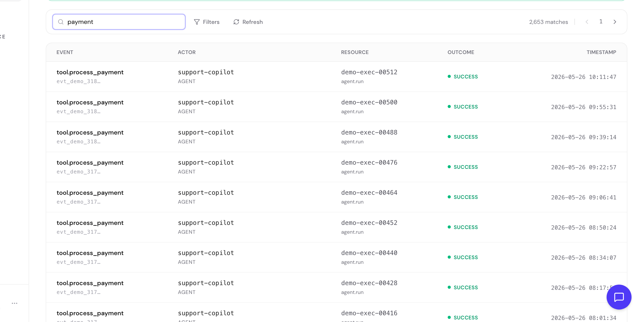Image resolution: width=644 pixels, height=322 pixels.
Task: Click event ID evt_demo_318… in the 10:11:47 row
Action: 78,81
